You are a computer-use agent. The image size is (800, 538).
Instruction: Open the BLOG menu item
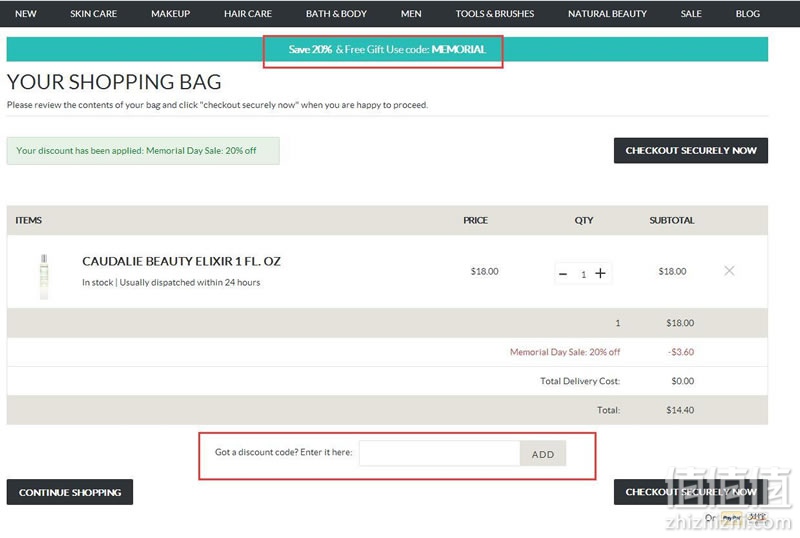pyautogui.click(x=747, y=14)
